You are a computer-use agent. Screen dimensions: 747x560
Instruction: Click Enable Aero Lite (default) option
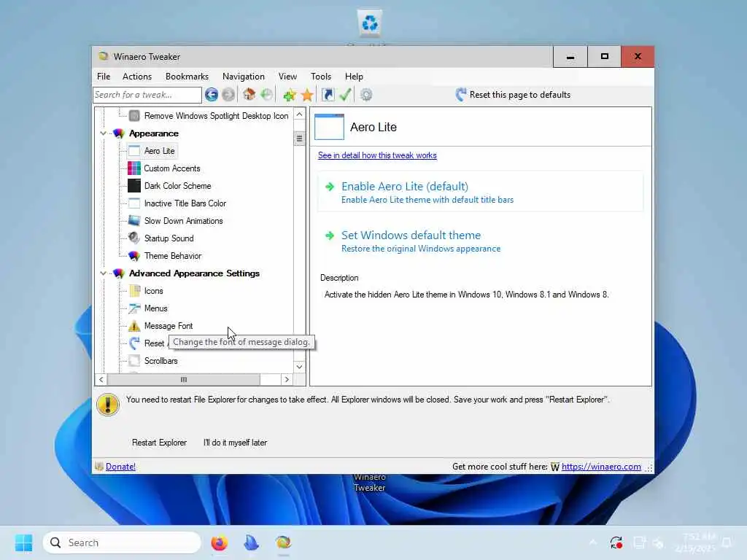point(480,192)
